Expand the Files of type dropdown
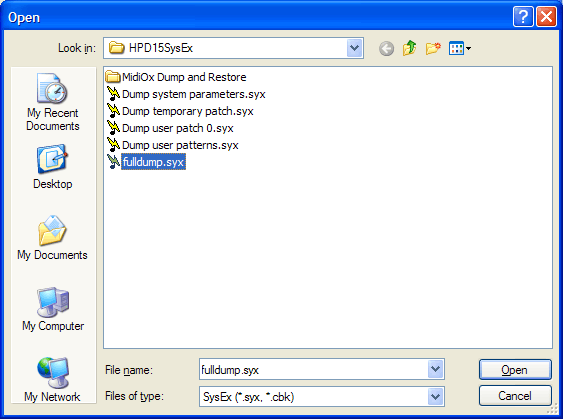This screenshot has width=563, height=419. pos(436,396)
